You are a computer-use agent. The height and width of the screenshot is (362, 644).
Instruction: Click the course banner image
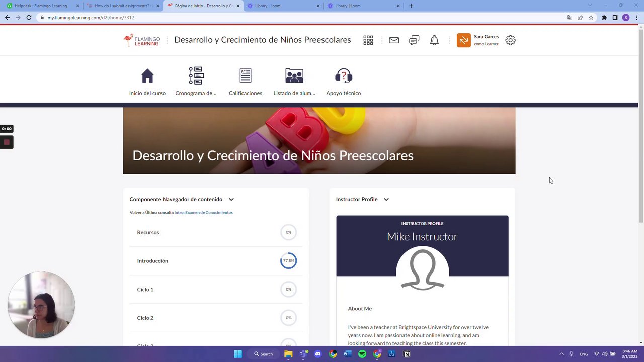click(x=319, y=140)
